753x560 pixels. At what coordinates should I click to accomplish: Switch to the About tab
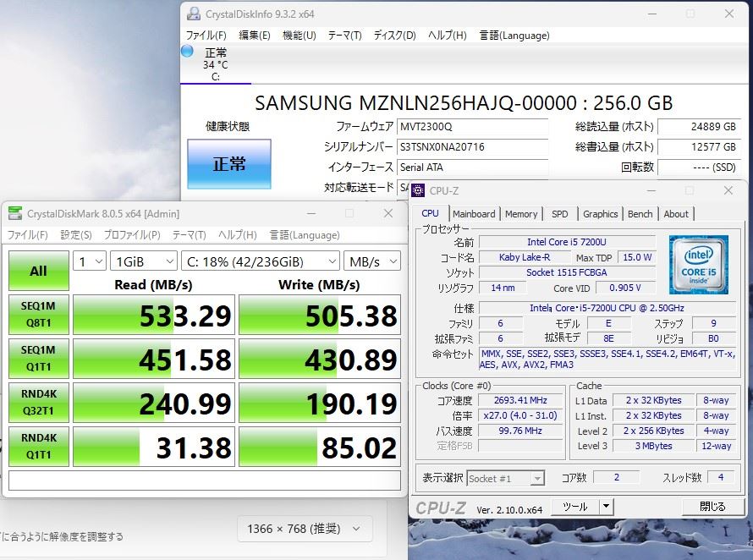pos(676,214)
